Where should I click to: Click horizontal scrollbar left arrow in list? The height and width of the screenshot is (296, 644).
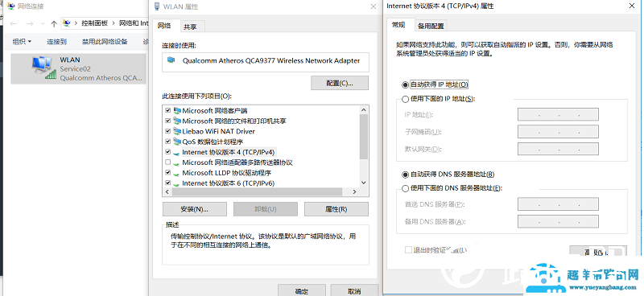(x=167, y=192)
